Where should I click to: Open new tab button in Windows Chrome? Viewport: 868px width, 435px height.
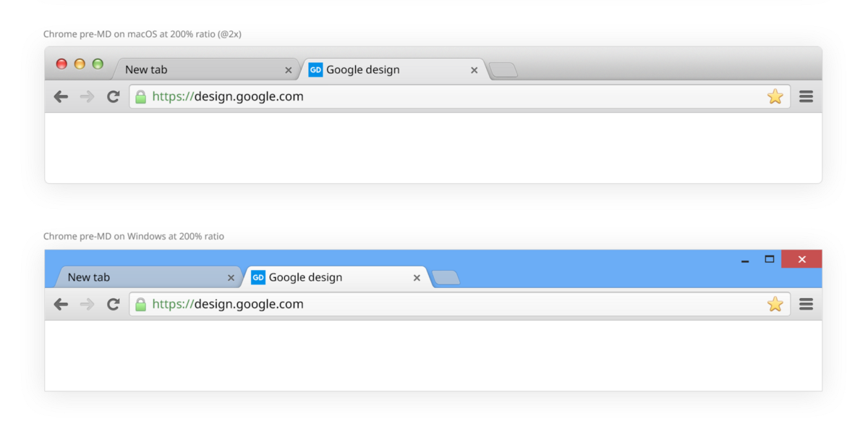click(446, 278)
